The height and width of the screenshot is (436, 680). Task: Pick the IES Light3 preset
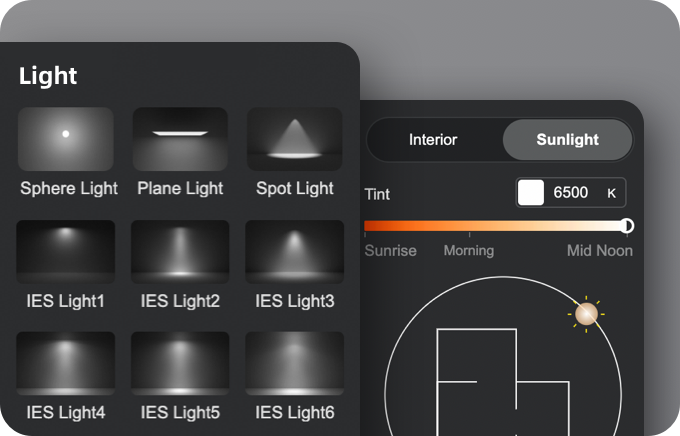pyautogui.click(x=294, y=253)
